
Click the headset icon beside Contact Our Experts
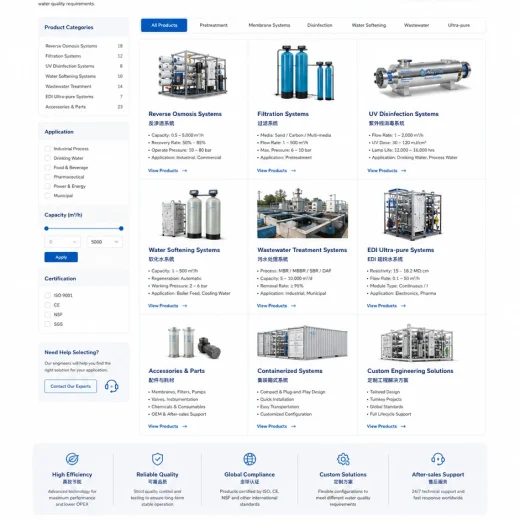111,386
